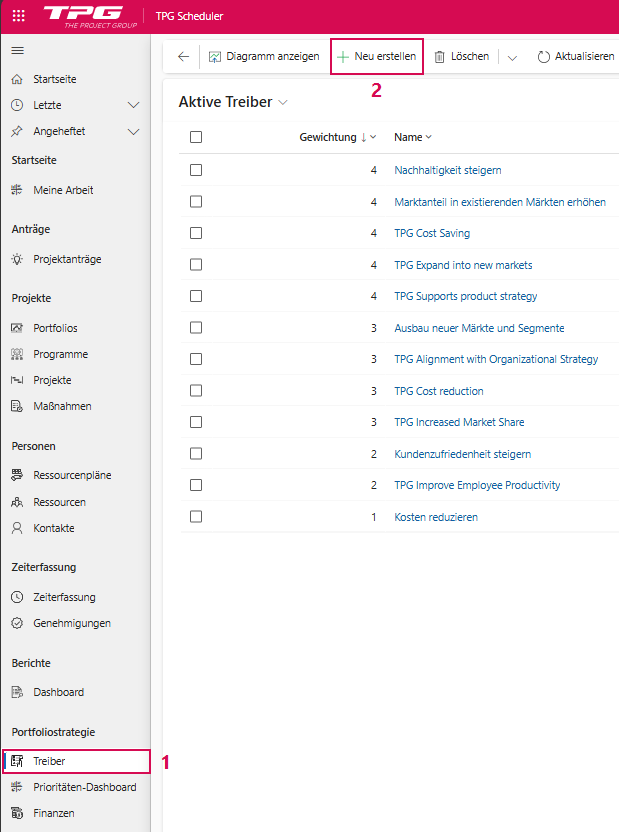Open the TPG Cost Saving driver link
Viewport: 619px width, 832px height.
click(431, 233)
